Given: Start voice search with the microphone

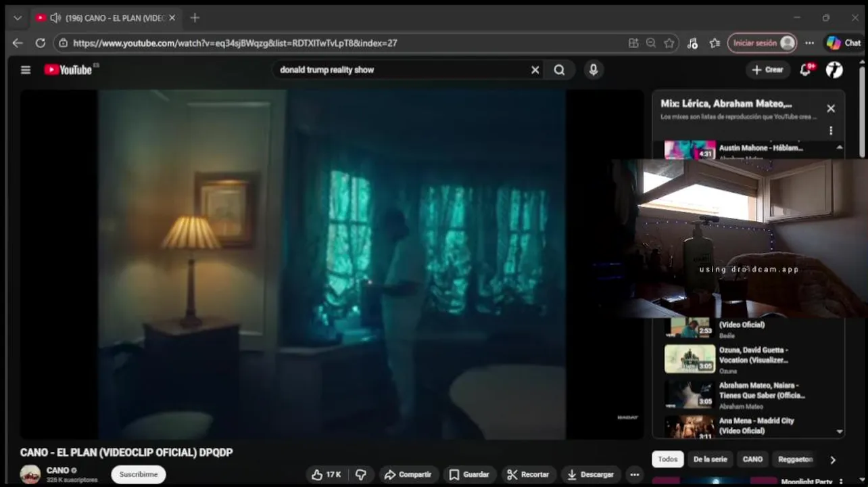Looking at the screenshot, I should pos(593,70).
